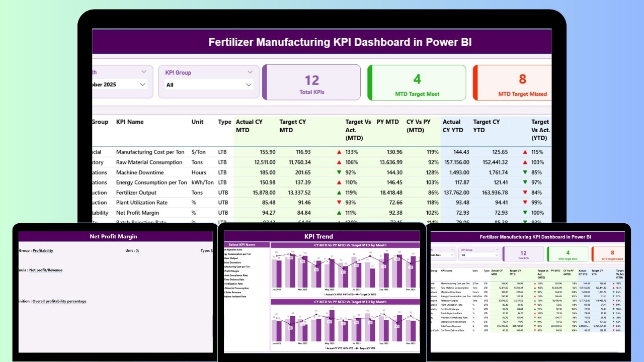Click green down MTD arrow for Machine Downtime, main dashboard

point(339,172)
